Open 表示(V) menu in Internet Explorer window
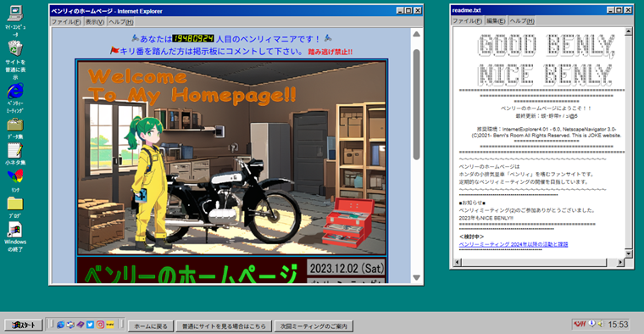Viewport: 644px width, 334px height. click(x=94, y=22)
